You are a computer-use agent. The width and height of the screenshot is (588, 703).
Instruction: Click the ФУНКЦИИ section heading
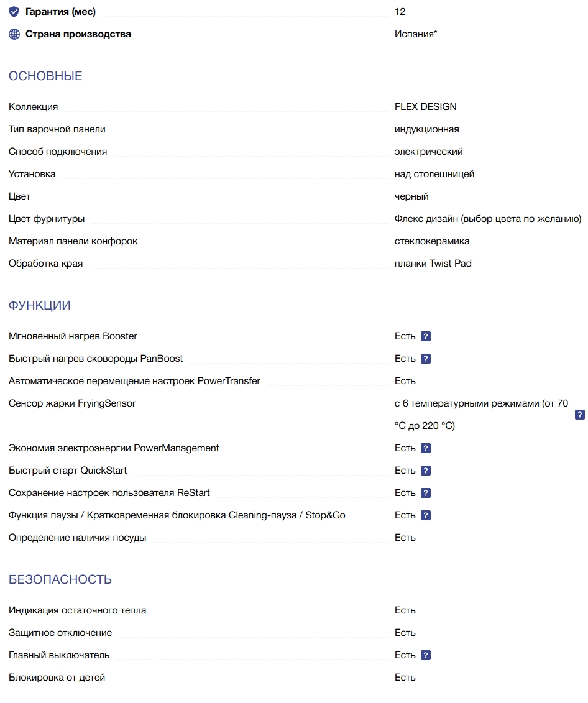tap(40, 306)
